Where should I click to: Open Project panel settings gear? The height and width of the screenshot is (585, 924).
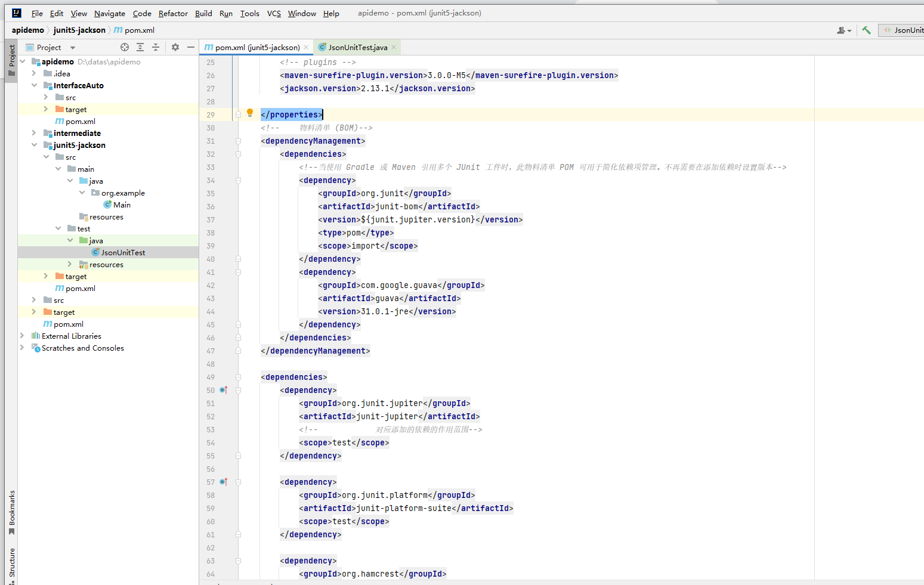click(175, 47)
